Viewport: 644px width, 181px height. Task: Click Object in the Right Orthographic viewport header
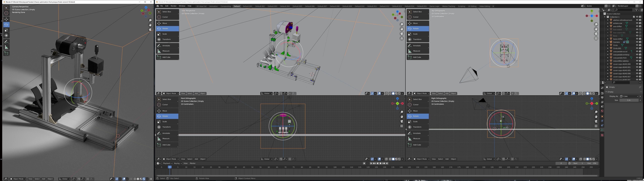[453, 159]
